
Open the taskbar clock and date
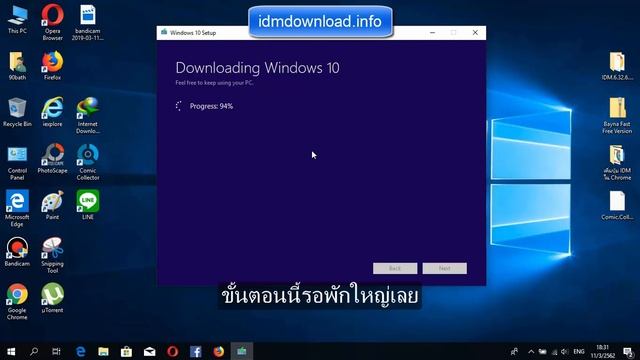pyautogui.click(x=602, y=351)
